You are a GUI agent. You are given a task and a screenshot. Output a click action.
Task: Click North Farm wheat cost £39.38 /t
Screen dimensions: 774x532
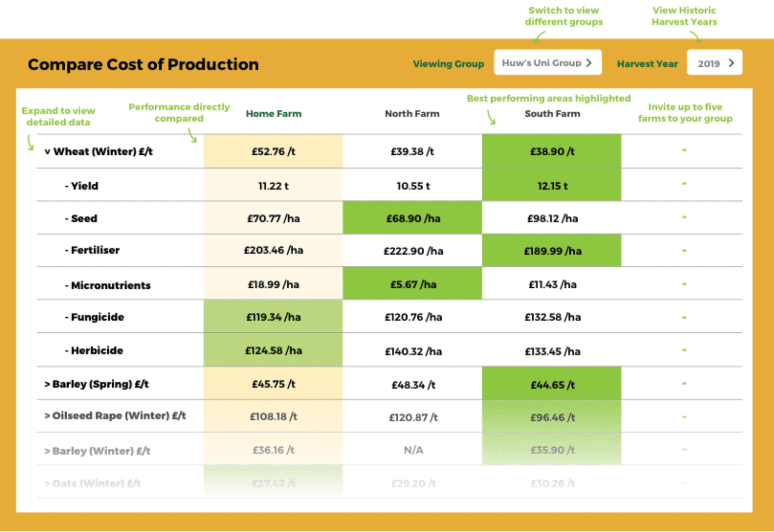click(412, 151)
